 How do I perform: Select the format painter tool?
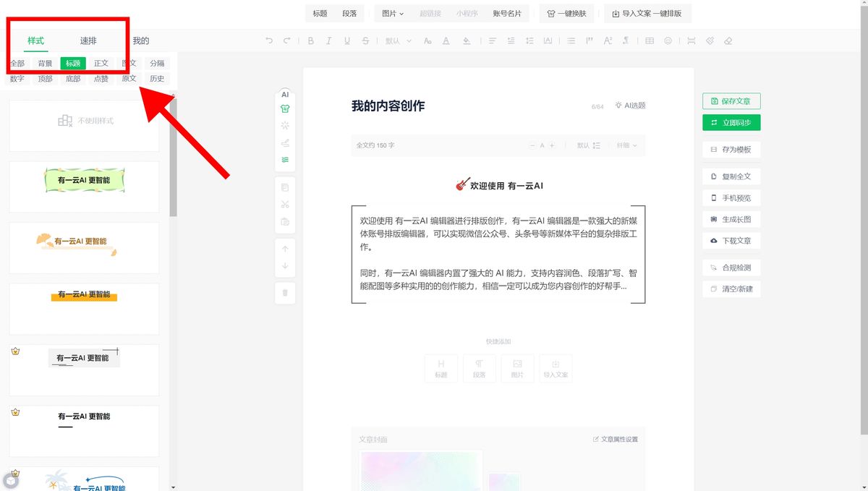tap(710, 40)
